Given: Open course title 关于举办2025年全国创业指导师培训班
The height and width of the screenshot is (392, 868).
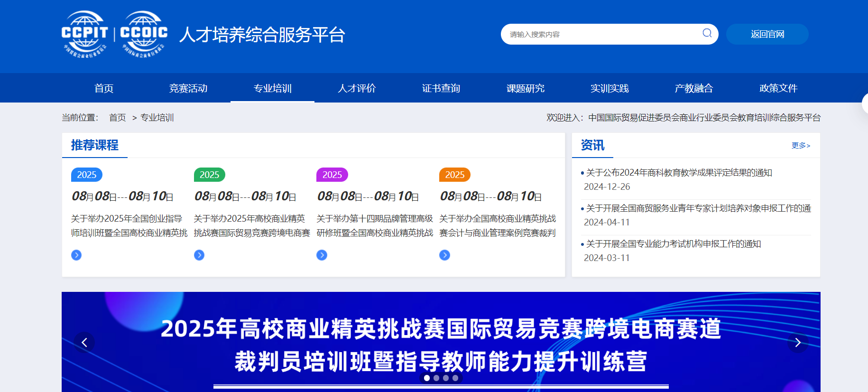Looking at the screenshot, I should click(129, 226).
